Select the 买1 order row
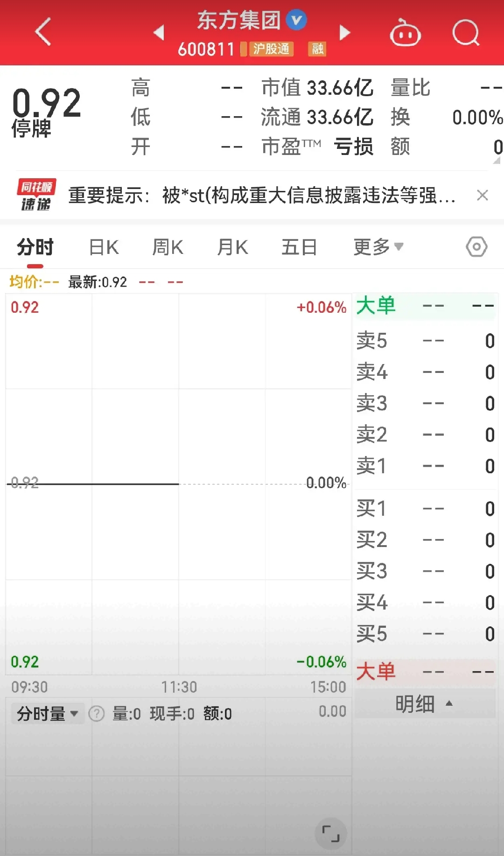 click(425, 508)
